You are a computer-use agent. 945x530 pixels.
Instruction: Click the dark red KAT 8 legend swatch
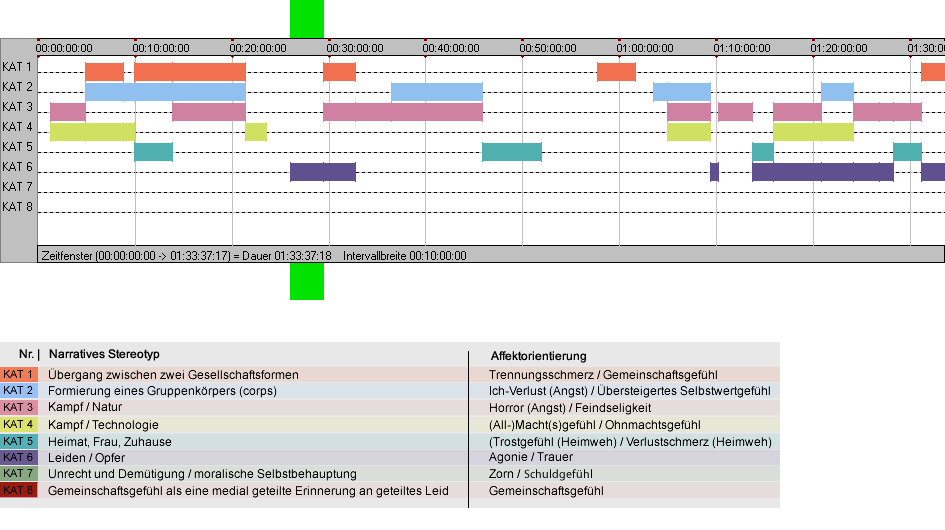click(19, 490)
